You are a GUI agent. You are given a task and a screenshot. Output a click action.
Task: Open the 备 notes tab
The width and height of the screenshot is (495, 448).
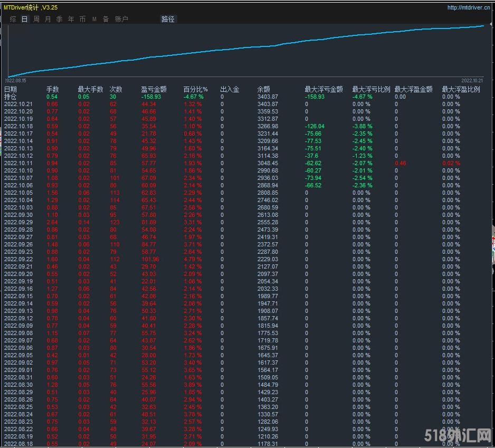[x=106, y=19]
